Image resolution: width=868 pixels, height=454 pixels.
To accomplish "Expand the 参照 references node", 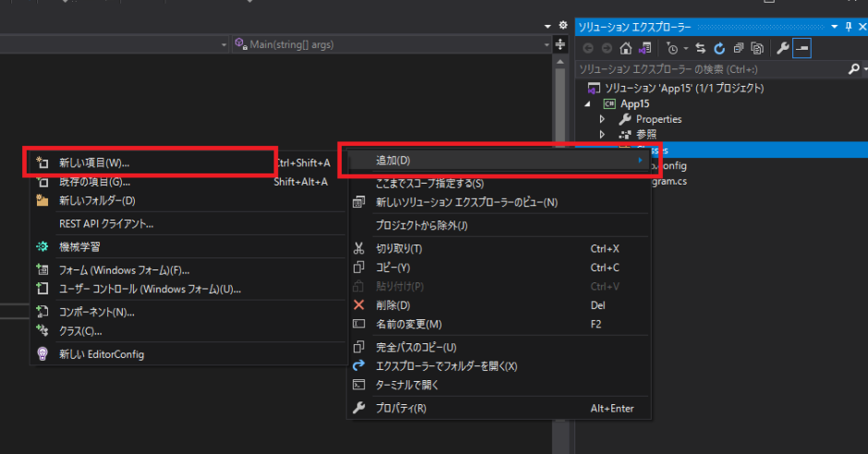I will coord(602,135).
